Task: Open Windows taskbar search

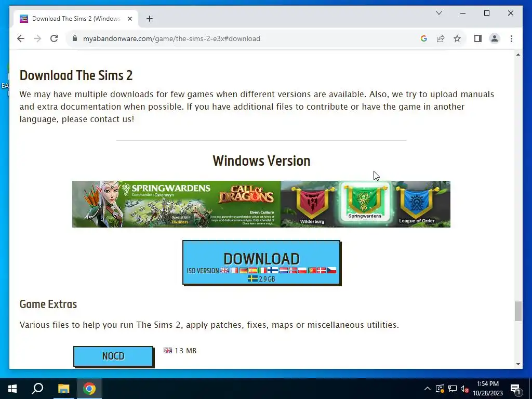Action: pos(37,389)
